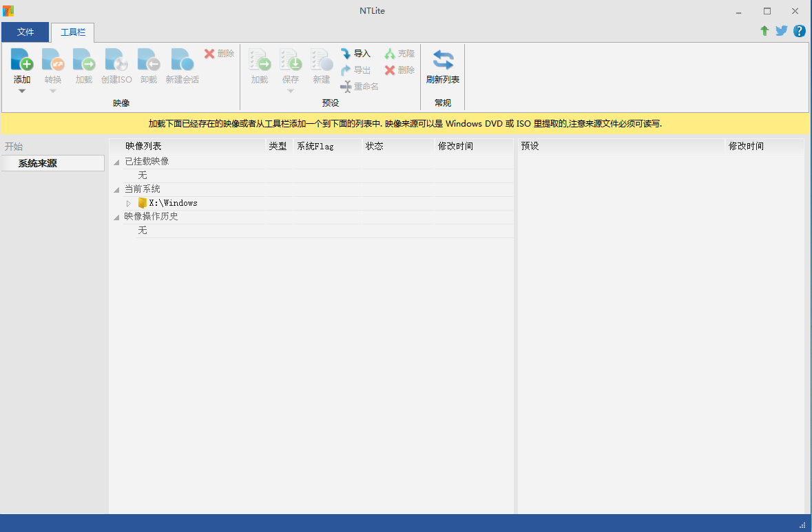The image size is (812, 532).
Task: Click the 刷新列表 refresh icon
Action: pos(443,60)
